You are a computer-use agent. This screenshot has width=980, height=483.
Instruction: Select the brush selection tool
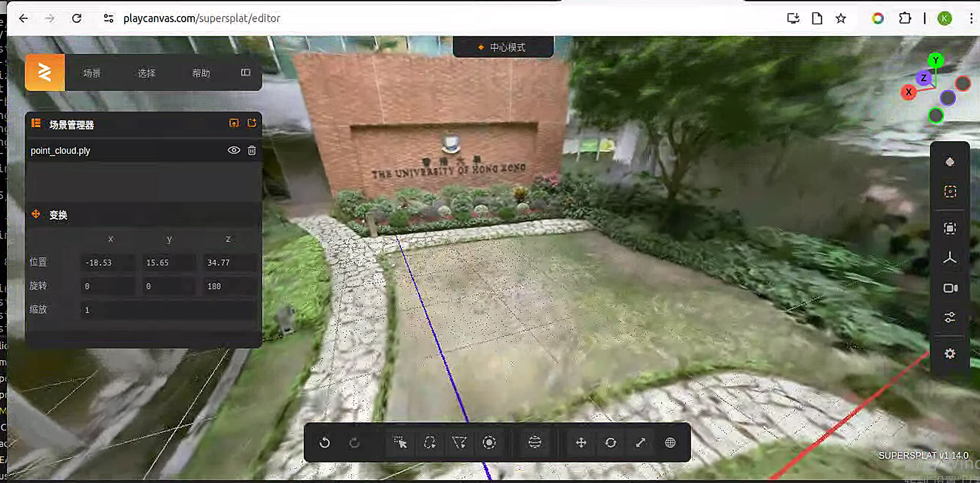(489, 443)
